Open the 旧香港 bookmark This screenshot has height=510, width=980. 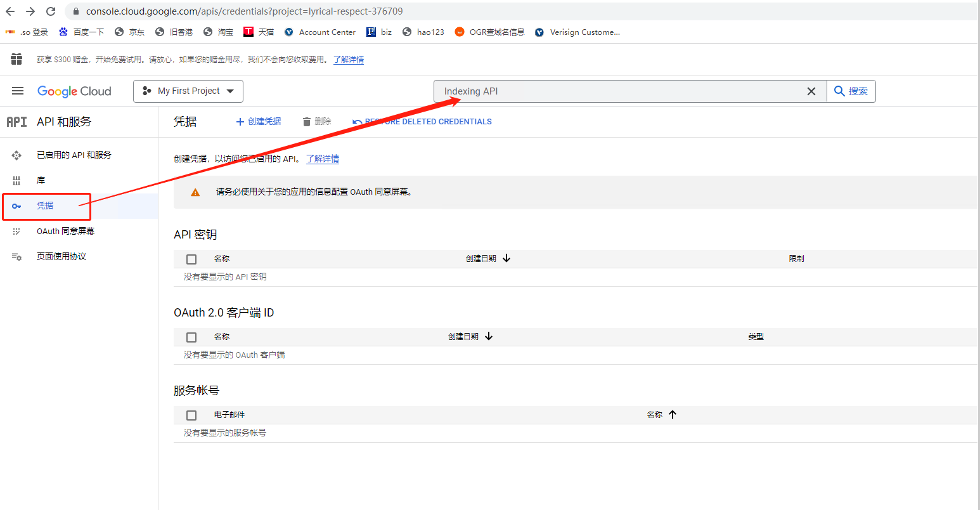tap(174, 32)
